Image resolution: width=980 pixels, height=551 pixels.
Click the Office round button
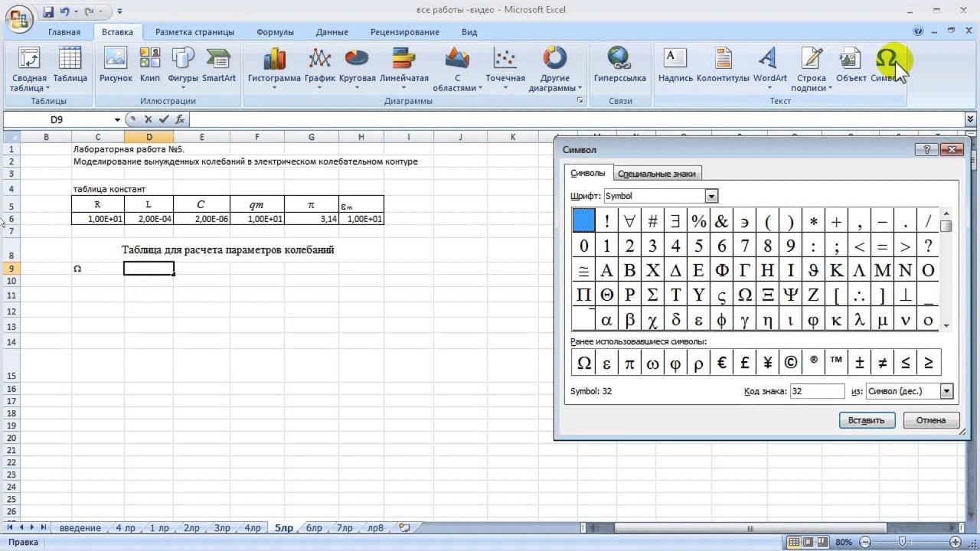[x=19, y=18]
